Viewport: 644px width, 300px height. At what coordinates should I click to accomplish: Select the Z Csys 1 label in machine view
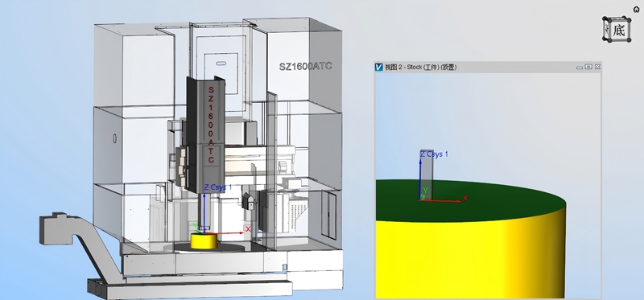click(x=218, y=187)
